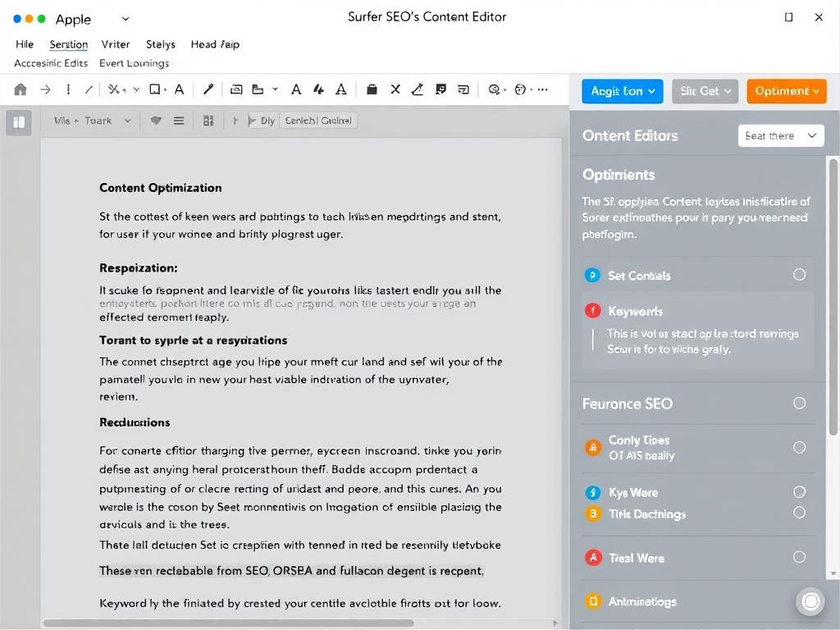Select the Stelys menu item

pos(160,44)
